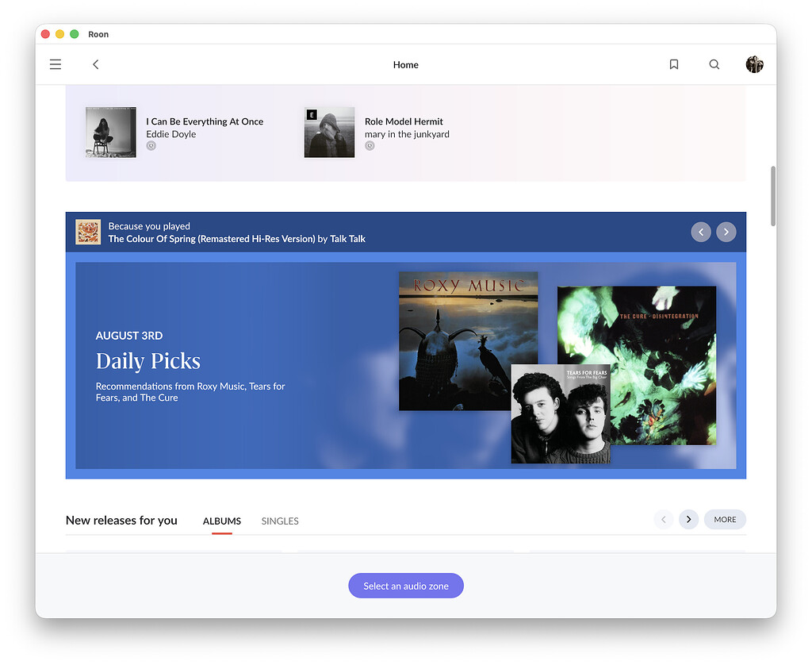Select the ALBUMS tab
This screenshot has height=665, width=812.
pyautogui.click(x=222, y=521)
